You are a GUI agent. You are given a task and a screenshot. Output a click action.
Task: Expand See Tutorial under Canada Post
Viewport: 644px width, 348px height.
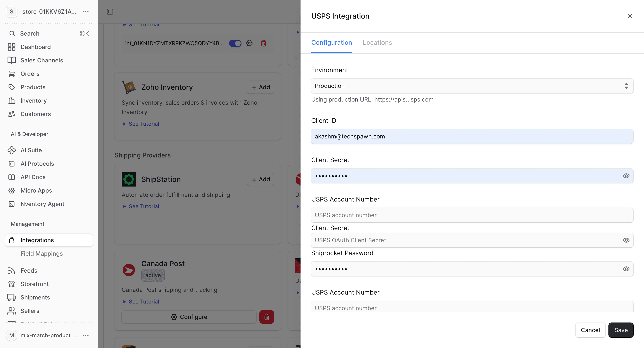141,302
